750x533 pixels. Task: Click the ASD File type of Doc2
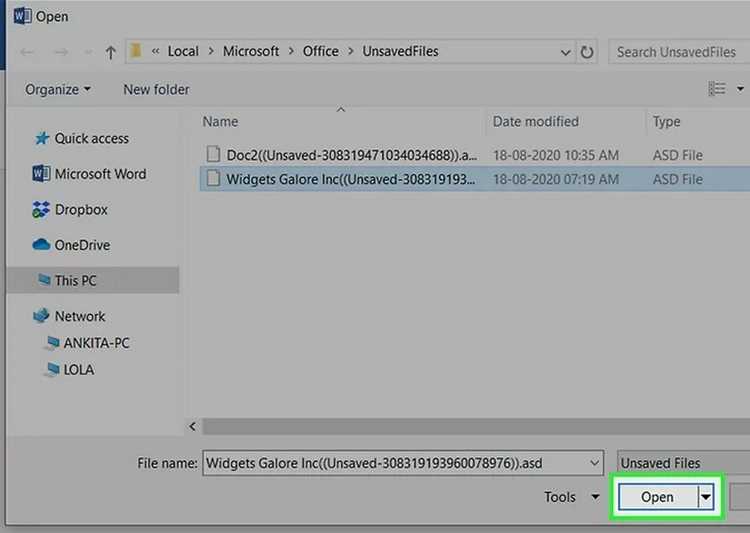[x=677, y=155]
